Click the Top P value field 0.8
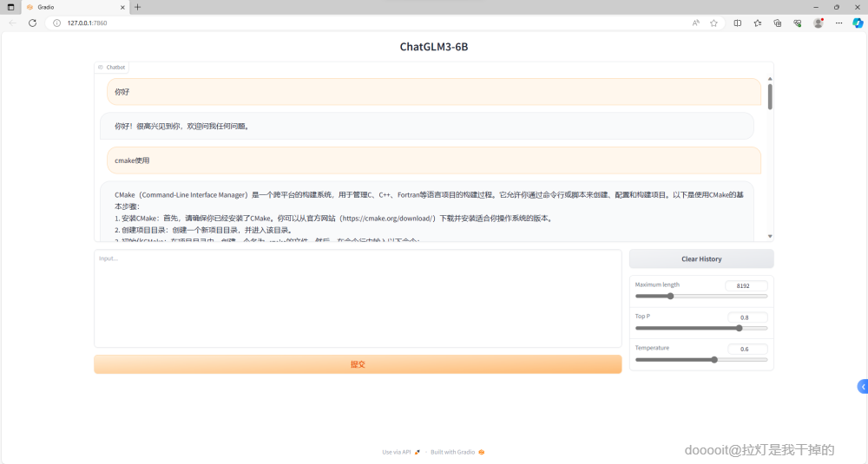868x464 pixels. click(x=746, y=317)
